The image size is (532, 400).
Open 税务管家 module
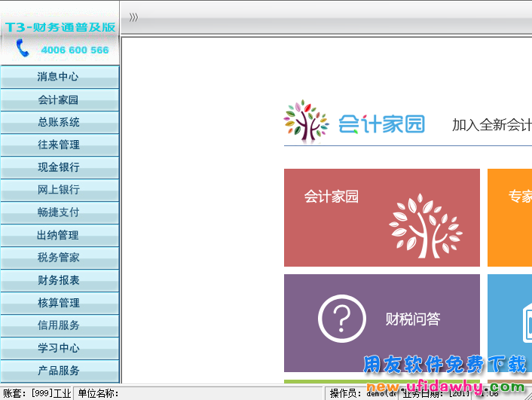pos(59,258)
